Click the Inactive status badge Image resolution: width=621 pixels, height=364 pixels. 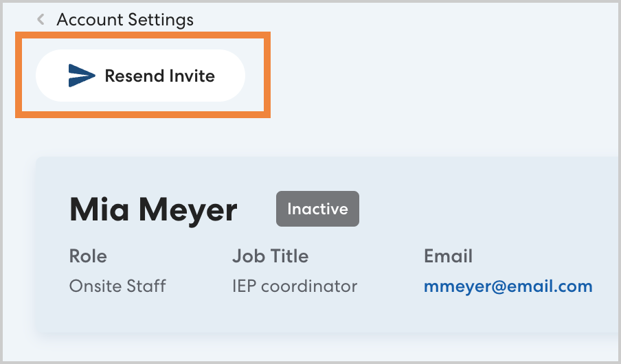317,209
